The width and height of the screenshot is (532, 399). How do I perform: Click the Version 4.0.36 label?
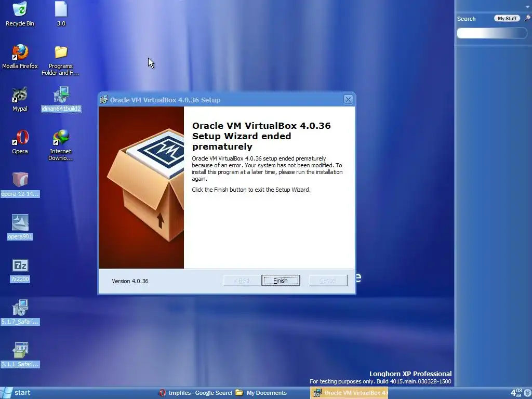130,281
